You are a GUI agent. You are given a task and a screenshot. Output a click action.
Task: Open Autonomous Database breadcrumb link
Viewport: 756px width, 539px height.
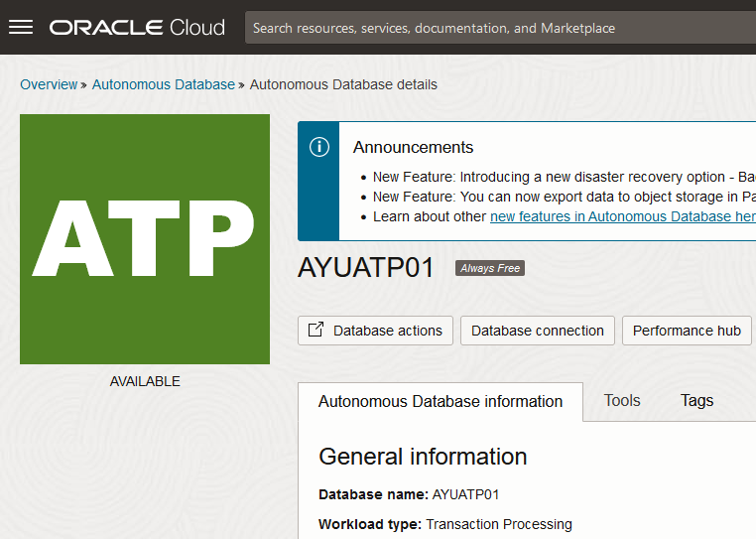tap(164, 84)
